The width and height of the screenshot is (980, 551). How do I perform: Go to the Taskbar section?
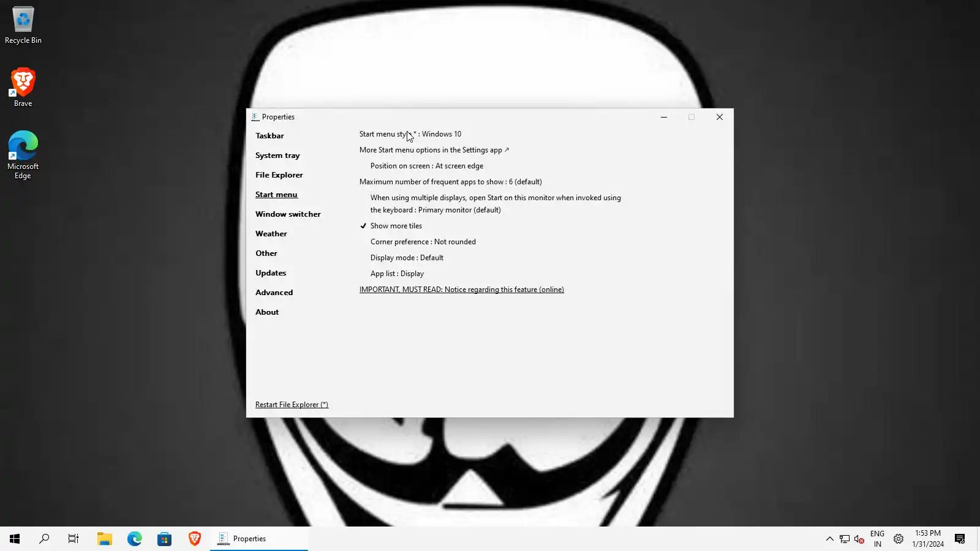pyautogui.click(x=269, y=136)
